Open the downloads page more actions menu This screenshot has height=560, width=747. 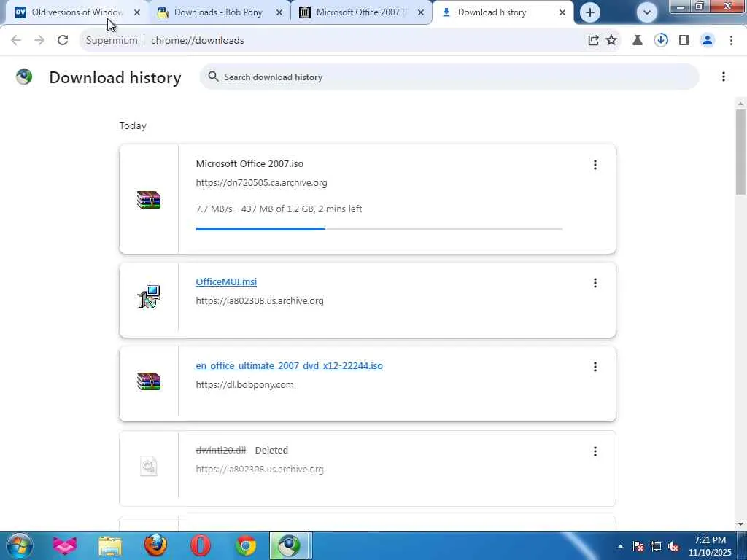[723, 77]
